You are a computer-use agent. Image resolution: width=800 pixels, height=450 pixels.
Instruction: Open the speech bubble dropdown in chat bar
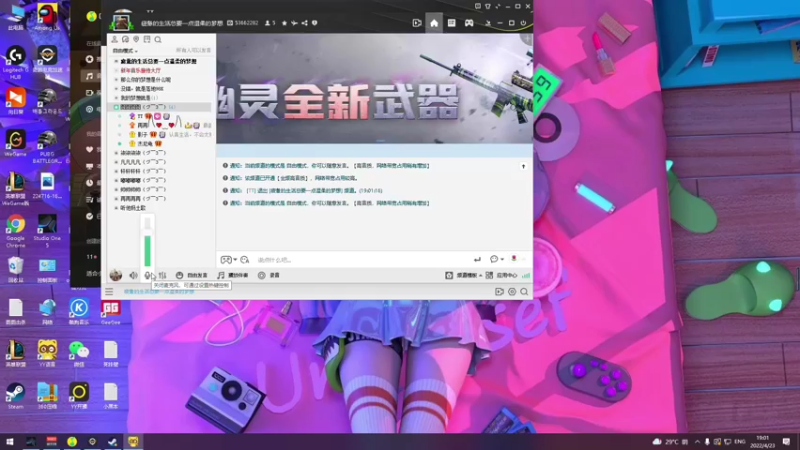496,259
